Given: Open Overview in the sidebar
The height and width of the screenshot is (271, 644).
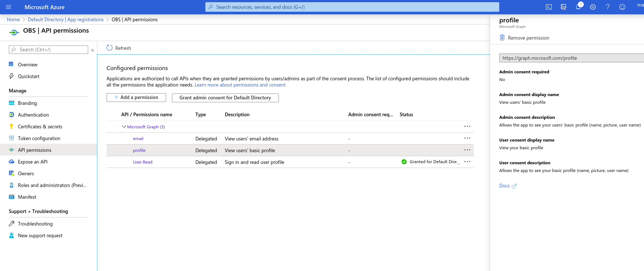Looking at the screenshot, I should coord(28,65).
